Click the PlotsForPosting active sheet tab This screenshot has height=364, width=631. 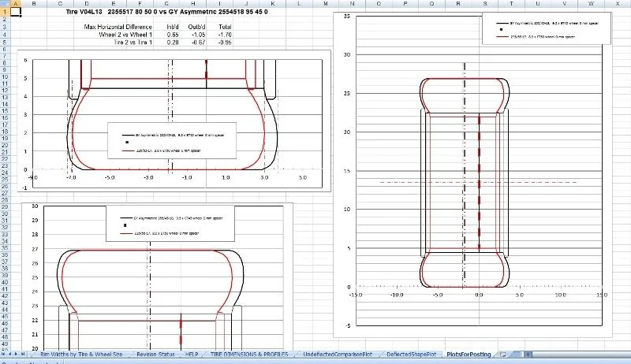(x=469, y=355)
